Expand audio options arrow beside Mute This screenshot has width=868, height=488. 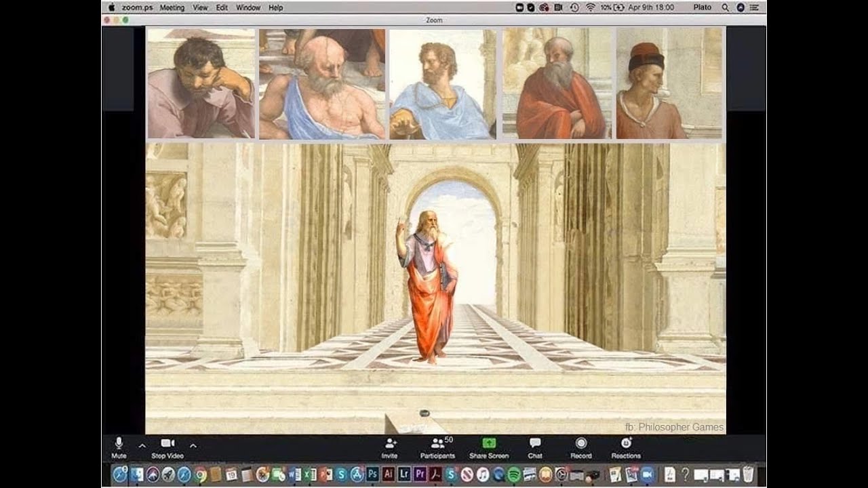[142, 445]
